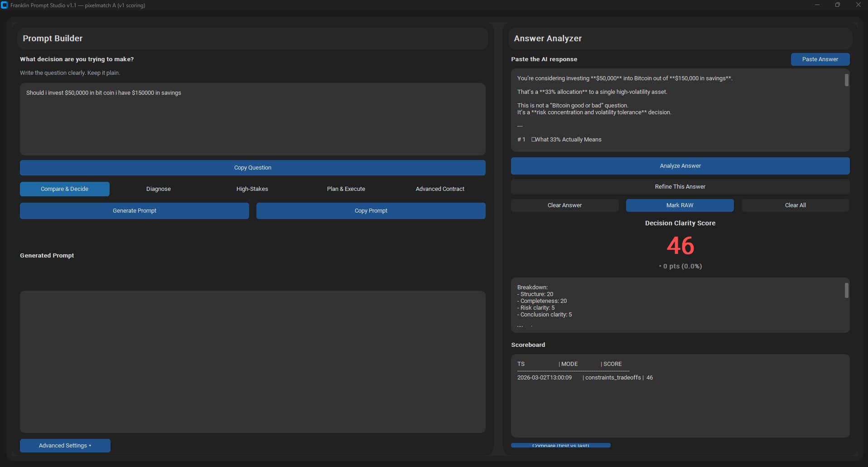Expand the Advanced Settings dropdown
Image resolution: width=868 pixels, height=467 pixels.
65,446
